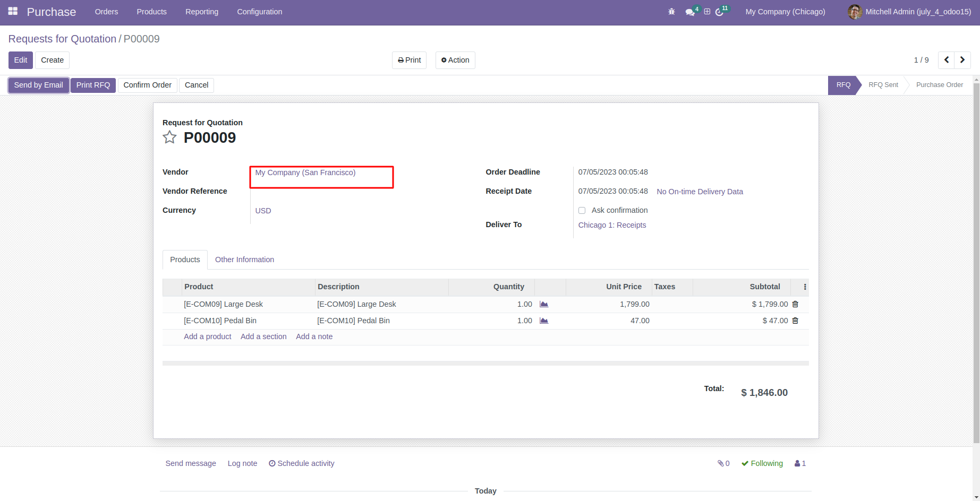Open the Reporting menu
980x501 pixels.
[x=202, y=12]
